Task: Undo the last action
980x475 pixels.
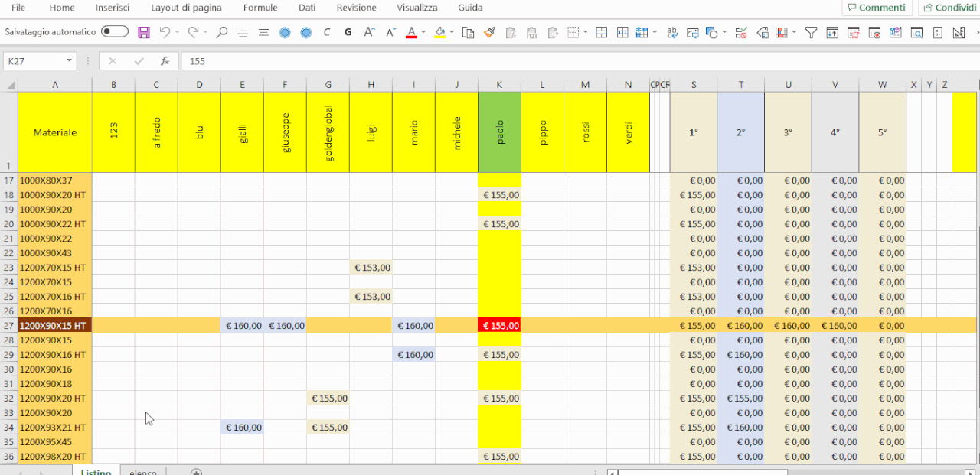Action: coord(165,32)
